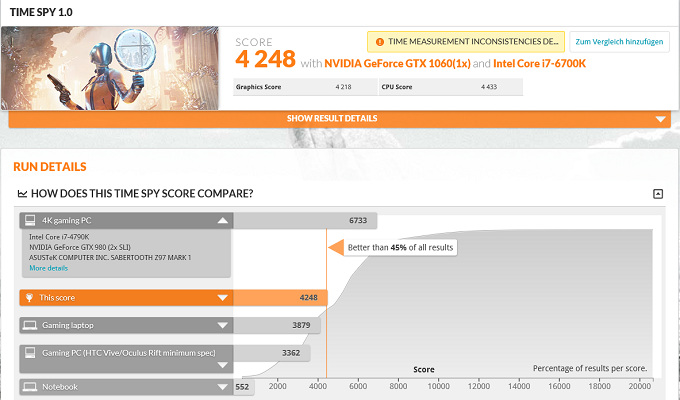Click the 552 Notebook score value

(242, 387)
